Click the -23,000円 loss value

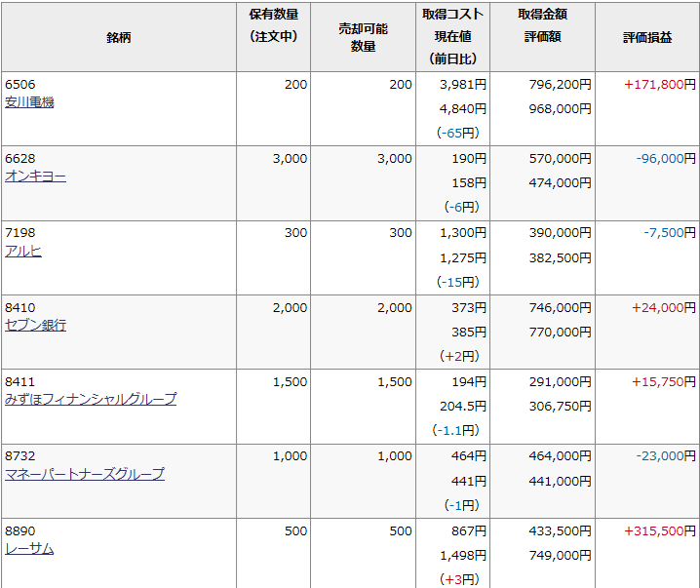pos(666,455)
